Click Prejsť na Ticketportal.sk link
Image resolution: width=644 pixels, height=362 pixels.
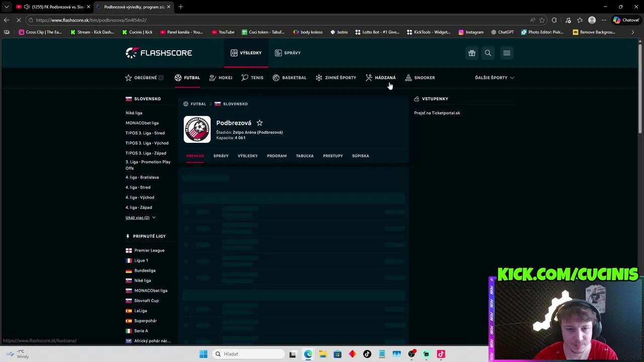(437, 113)
